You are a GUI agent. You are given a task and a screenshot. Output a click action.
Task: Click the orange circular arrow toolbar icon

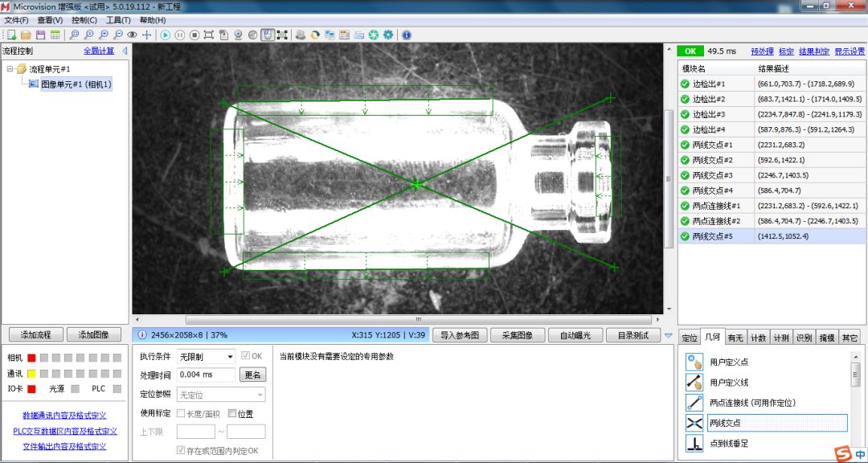(315, 35)
